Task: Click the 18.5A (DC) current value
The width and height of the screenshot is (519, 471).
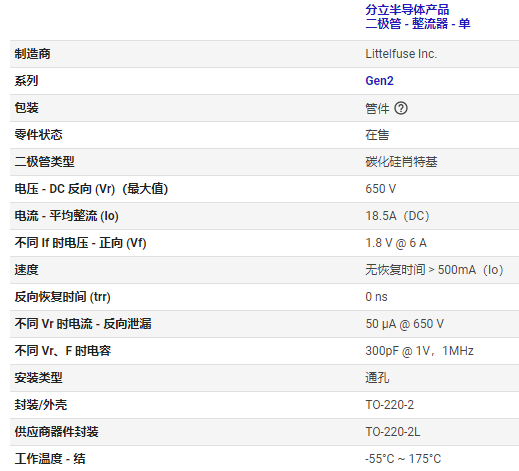Action: click(397, 216)
